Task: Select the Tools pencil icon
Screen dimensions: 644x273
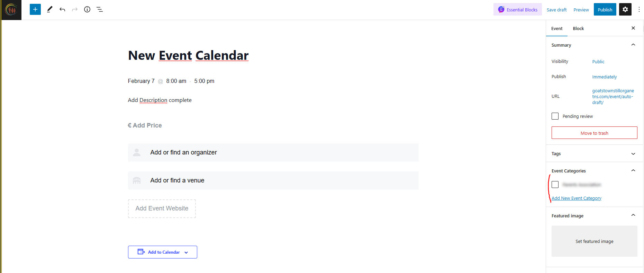Action: pos(49,9)
